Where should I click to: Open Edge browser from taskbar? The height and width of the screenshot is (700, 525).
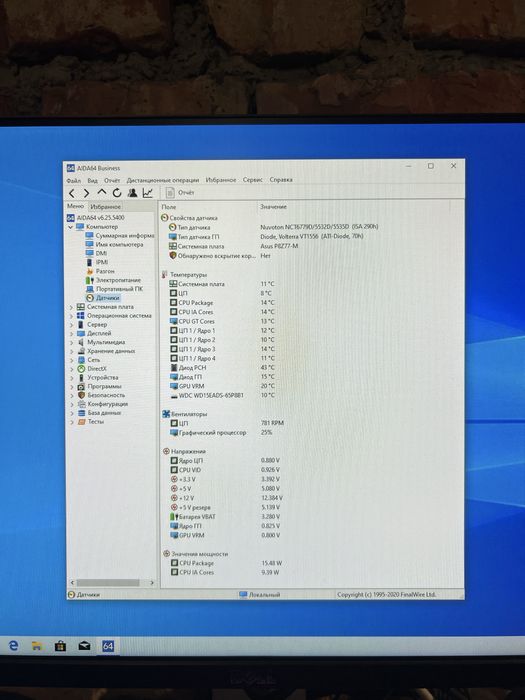point(13,646)
